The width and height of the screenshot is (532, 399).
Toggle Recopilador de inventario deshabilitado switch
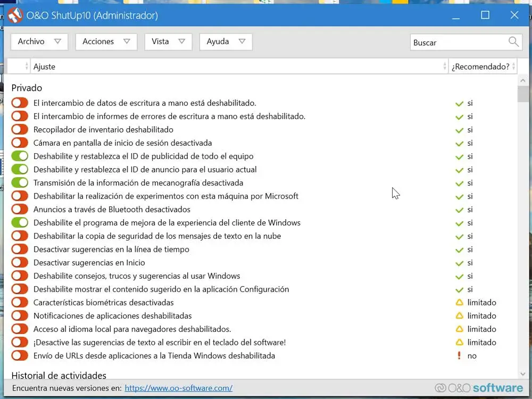(20, 129)
